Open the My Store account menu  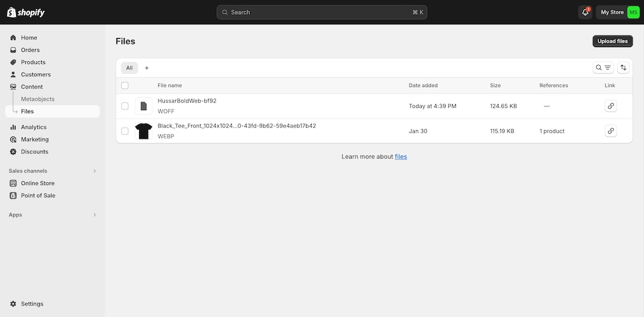pos(618,12)
